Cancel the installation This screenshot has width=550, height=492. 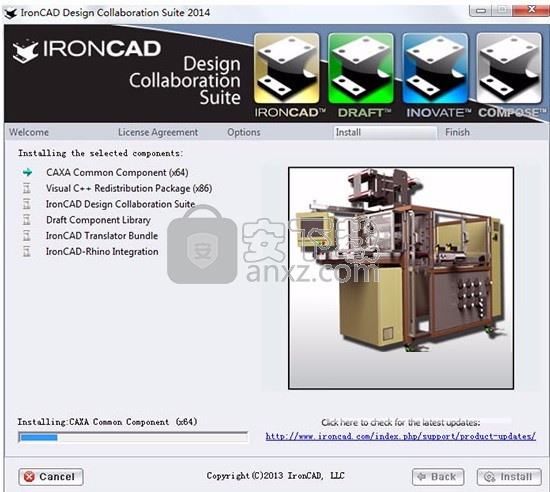[x=51, y=477]
